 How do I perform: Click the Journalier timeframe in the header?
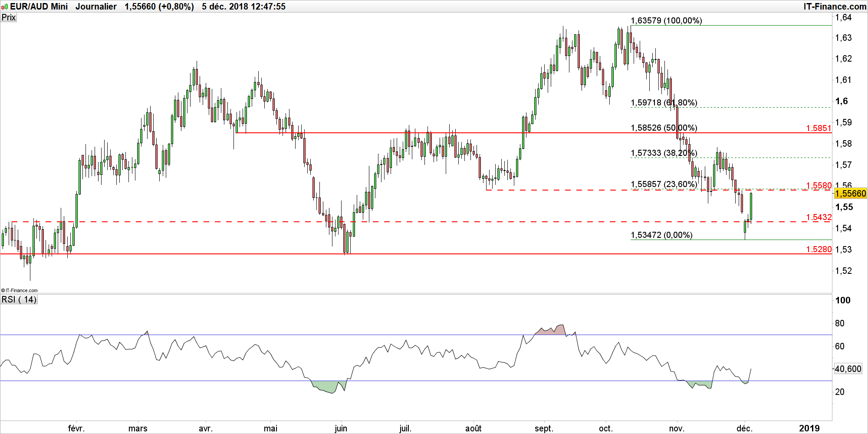[x=96, y=7]
